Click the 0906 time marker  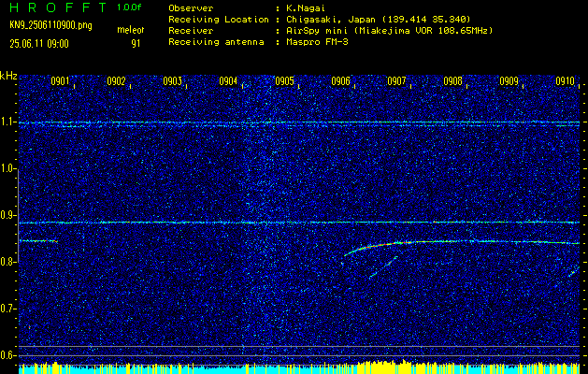(x=341, y=81)
